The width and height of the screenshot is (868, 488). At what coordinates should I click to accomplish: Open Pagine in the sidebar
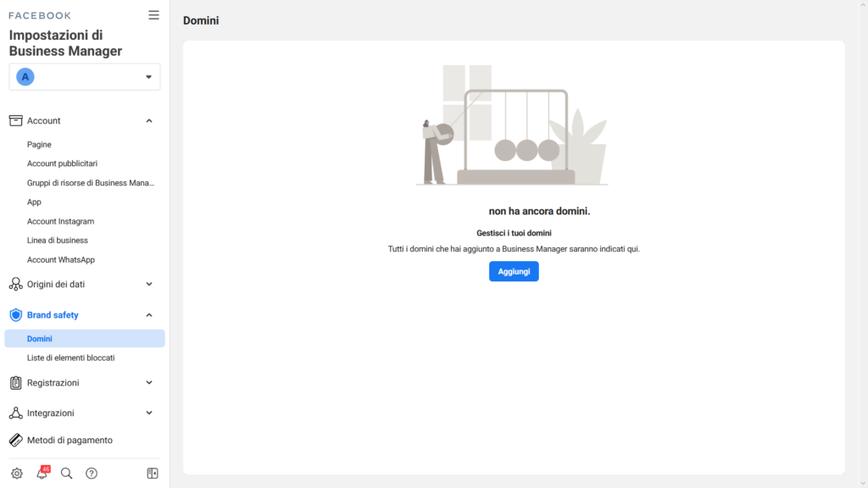(x=39, y=144)
